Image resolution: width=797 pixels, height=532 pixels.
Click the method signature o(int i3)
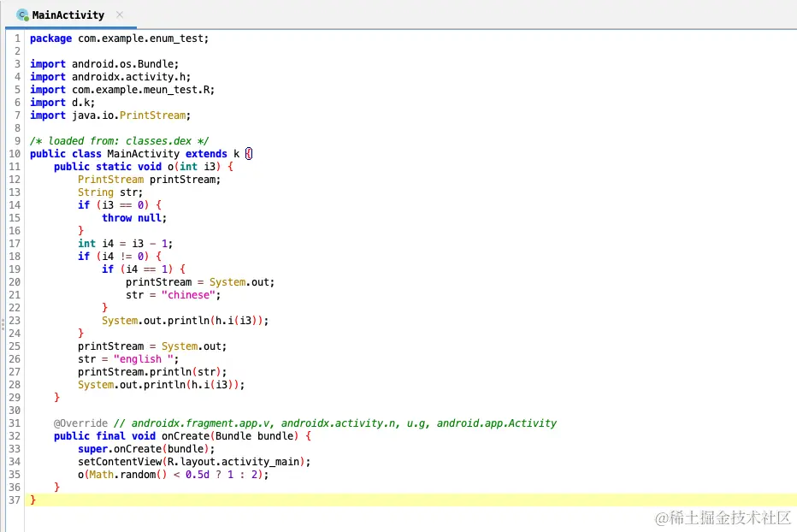click(x=194, y=166)
